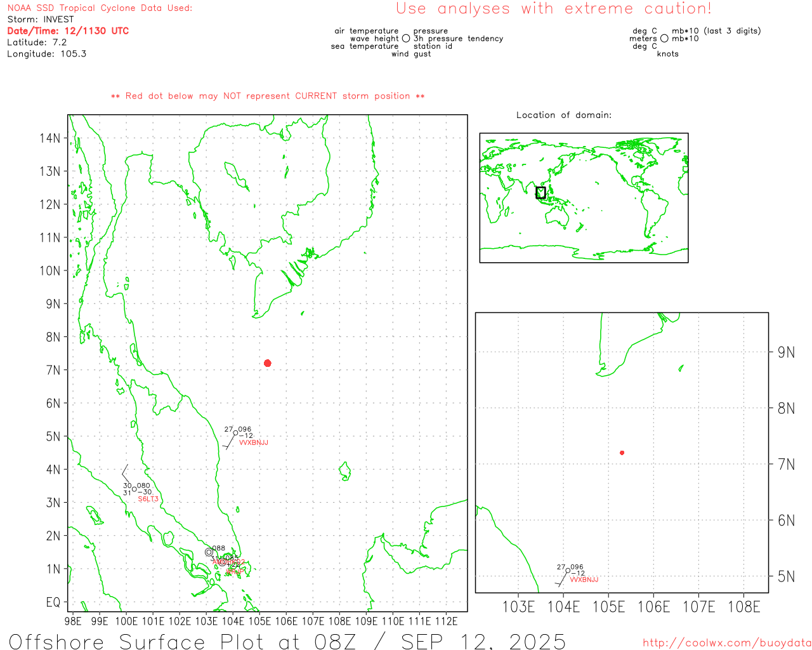
Task: Click the VVXBNJJ station circle in the inset map
Action: [x=568, y=571]
